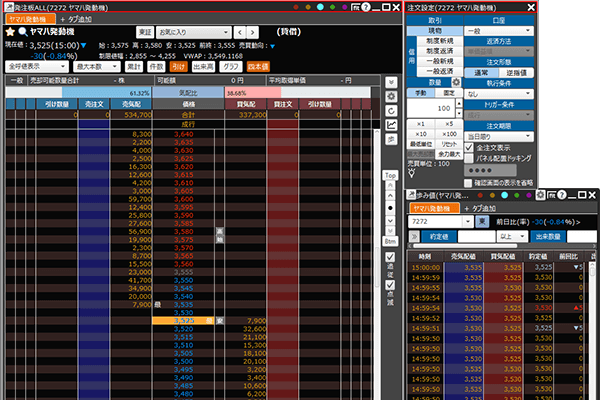Open layout icon in 発注板ALL title bar
600x400 pixels.
pyautogui.click(x=355, y=7)
